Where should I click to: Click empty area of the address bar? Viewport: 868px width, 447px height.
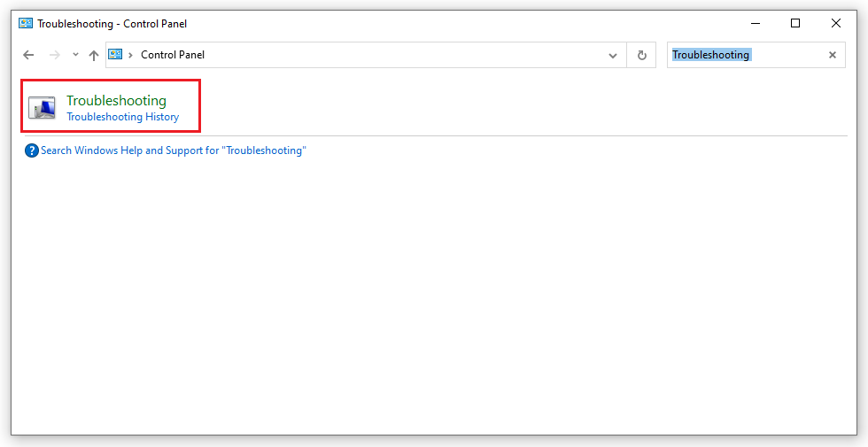(399, 55)
